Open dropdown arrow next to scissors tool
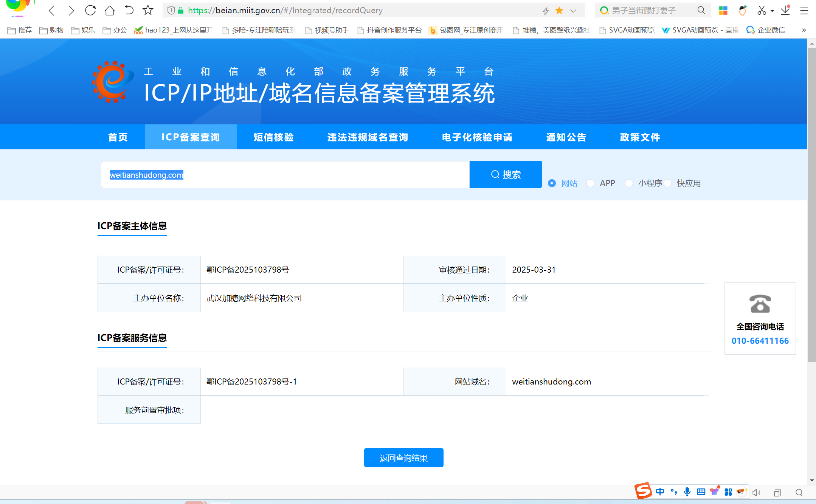Screen dimensions: 816x504 click(772, 11)
